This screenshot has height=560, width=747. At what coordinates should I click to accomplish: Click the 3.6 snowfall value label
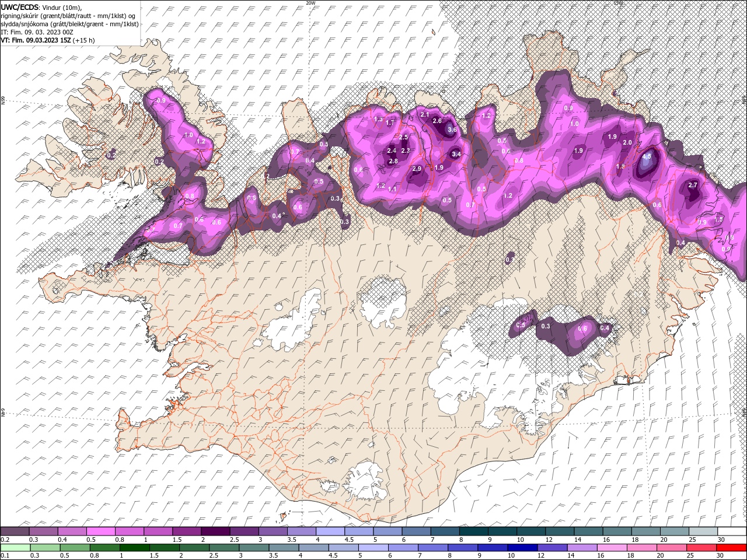click(x=452, y=129)
